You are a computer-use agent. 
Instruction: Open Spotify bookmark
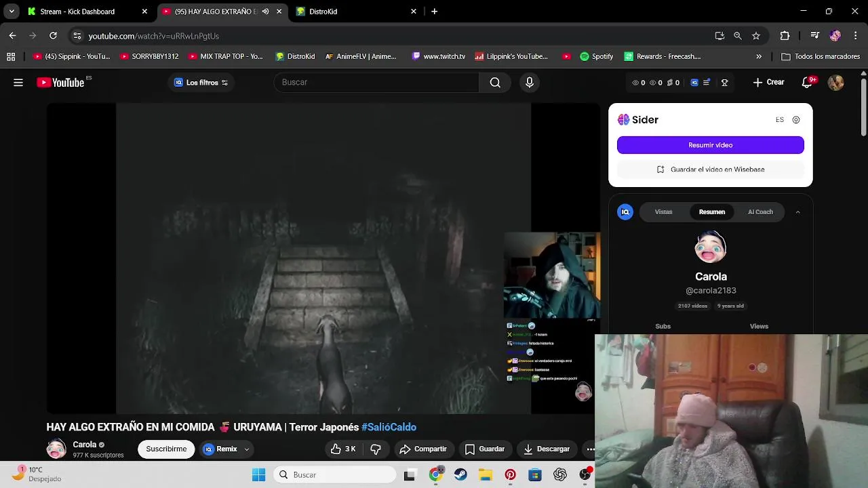coord(597,57)
